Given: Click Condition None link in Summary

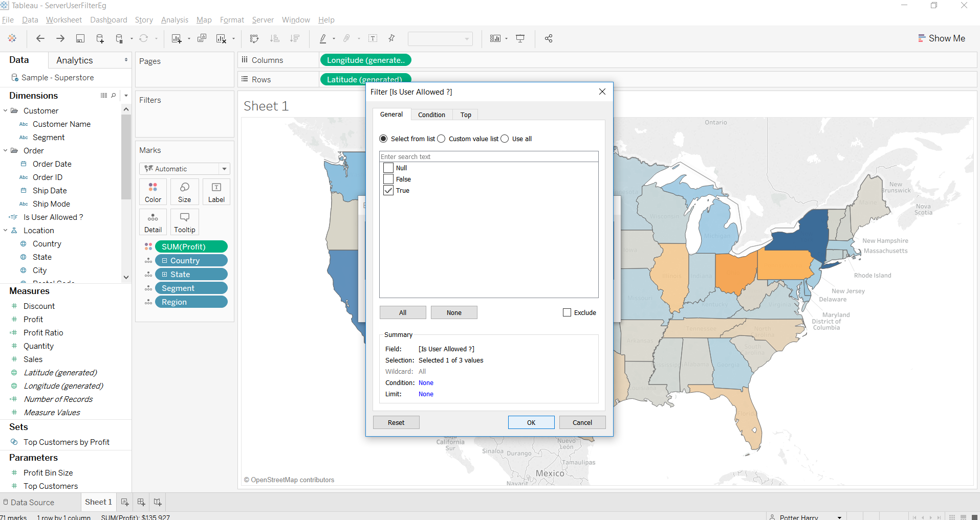Looking at the screenshot, I should point(426,382).
